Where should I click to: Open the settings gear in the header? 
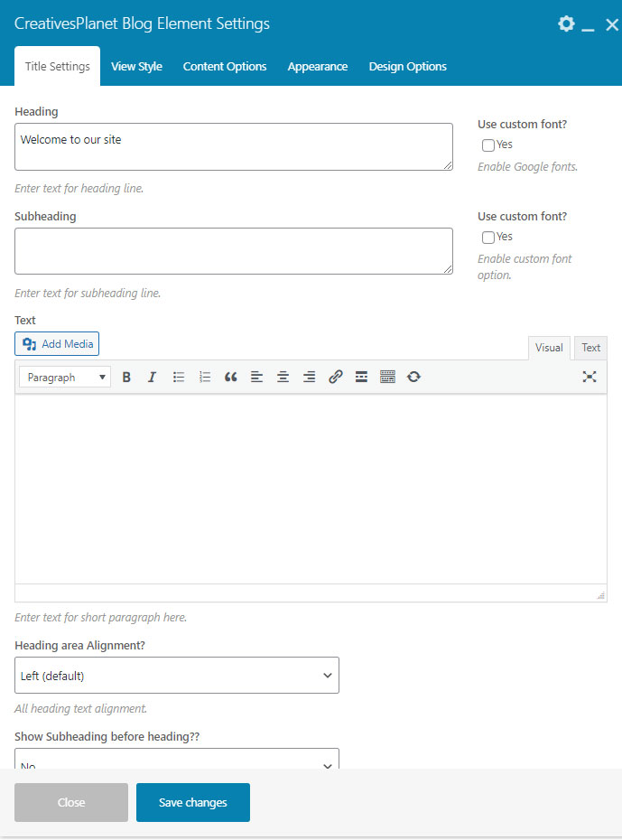click(566, 24)
